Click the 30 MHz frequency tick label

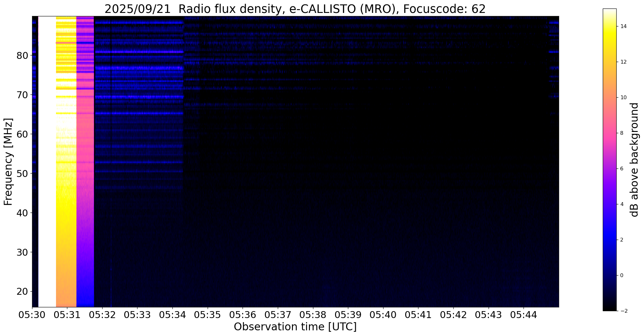(22, 252)
